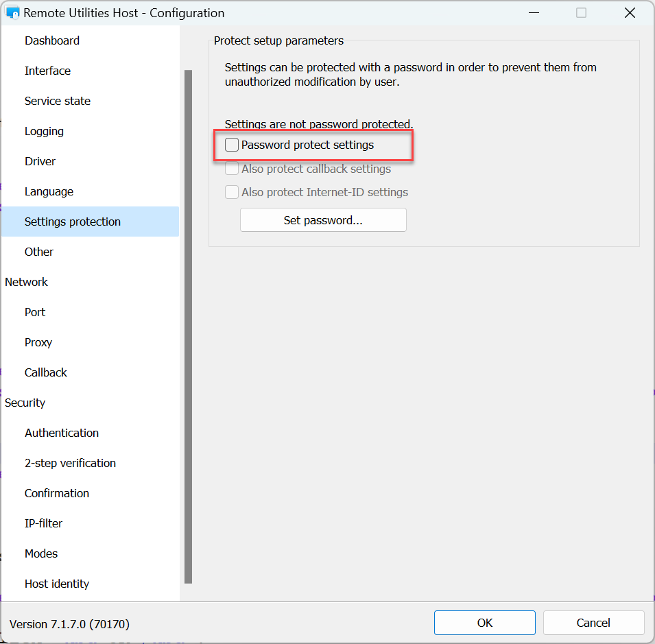The image size is (655, 644).
Task: Click the sidebar vertical scrollbar
Action: click(188, 326)
